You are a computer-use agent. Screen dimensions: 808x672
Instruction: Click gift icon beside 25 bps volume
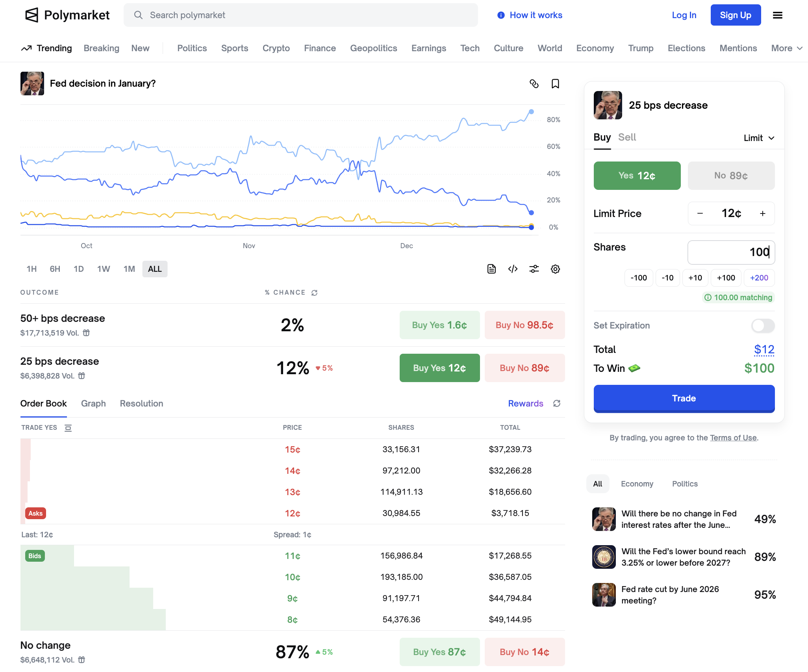coord(82,376)
